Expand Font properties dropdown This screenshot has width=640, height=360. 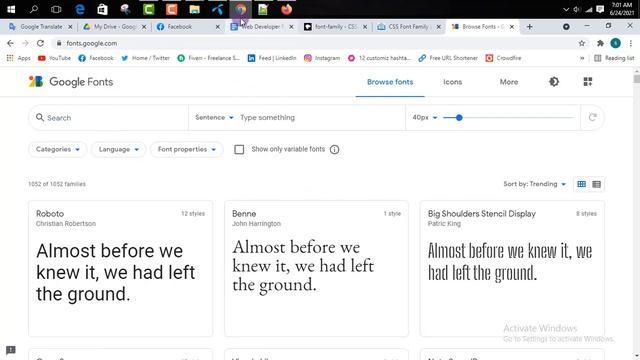[x=187, y=149]
